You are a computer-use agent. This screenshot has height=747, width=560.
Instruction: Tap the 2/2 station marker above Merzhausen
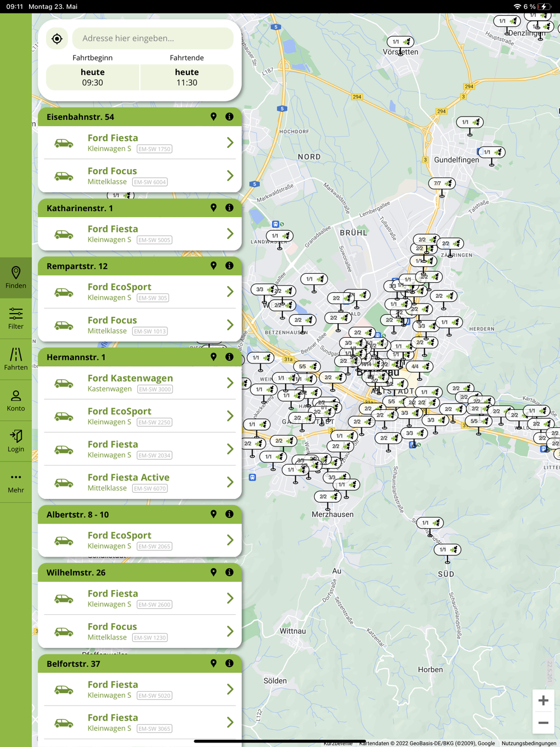328,497
